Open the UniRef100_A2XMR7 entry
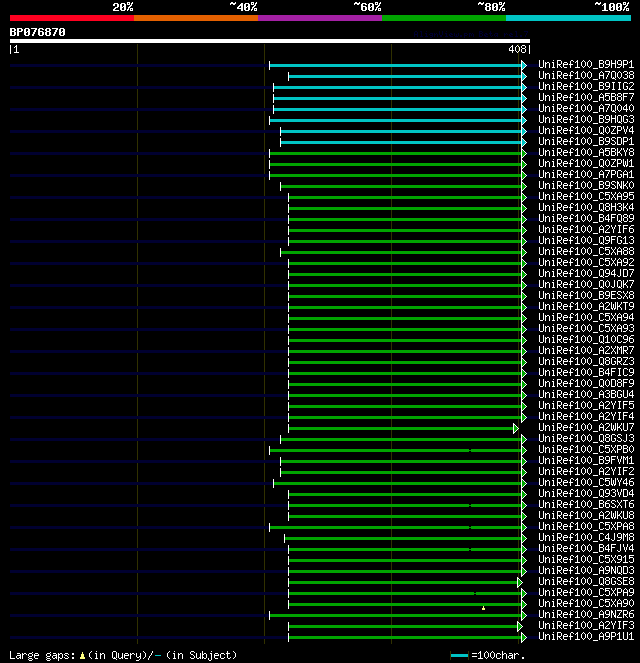Screen dimensions: 640x663 (586, 350)
